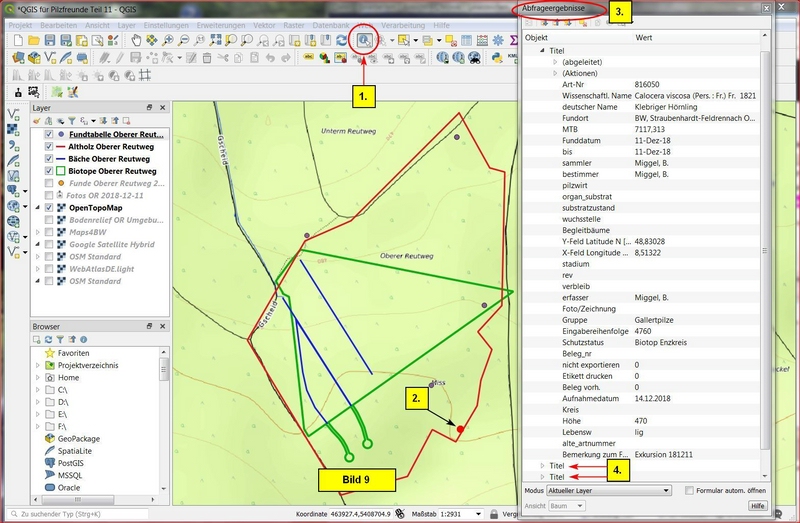This screenshot has height=523, width=800.
Task: Select the Pan Map hand tool
Action: (x=137, y=40)
